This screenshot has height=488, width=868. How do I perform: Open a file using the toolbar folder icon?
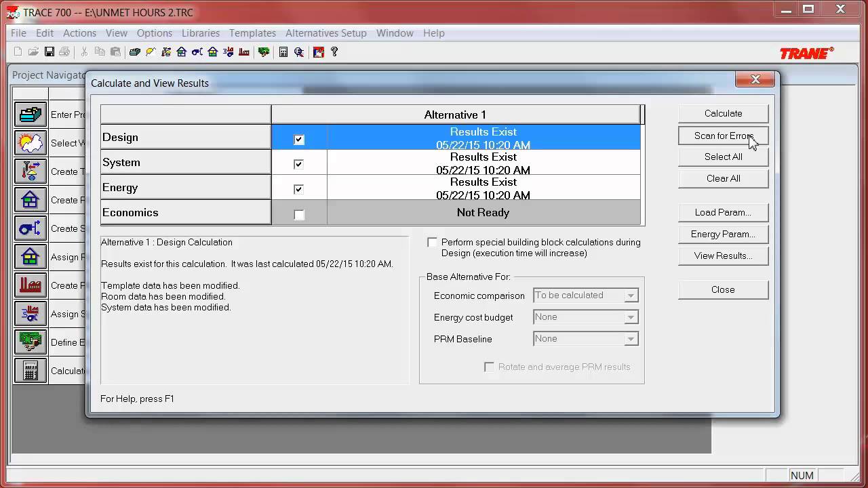pos(33,52)
